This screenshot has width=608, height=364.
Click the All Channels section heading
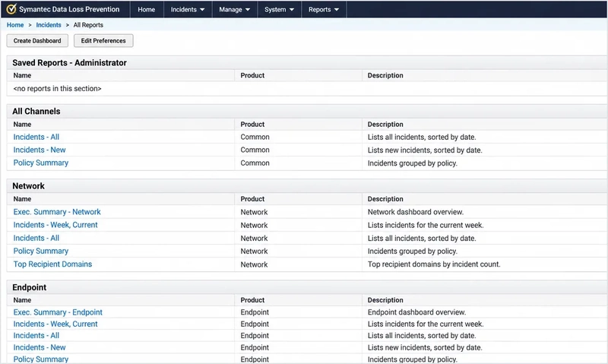36,111
